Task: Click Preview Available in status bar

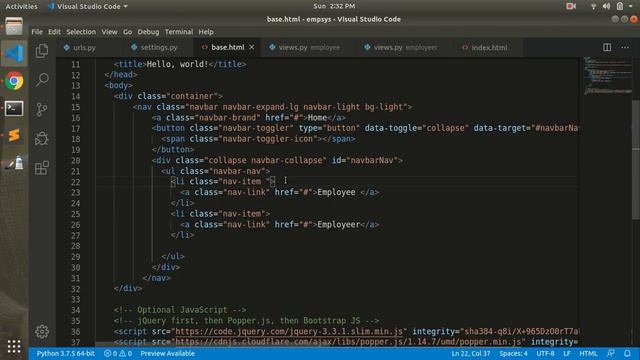Action: tap(167, 353)
